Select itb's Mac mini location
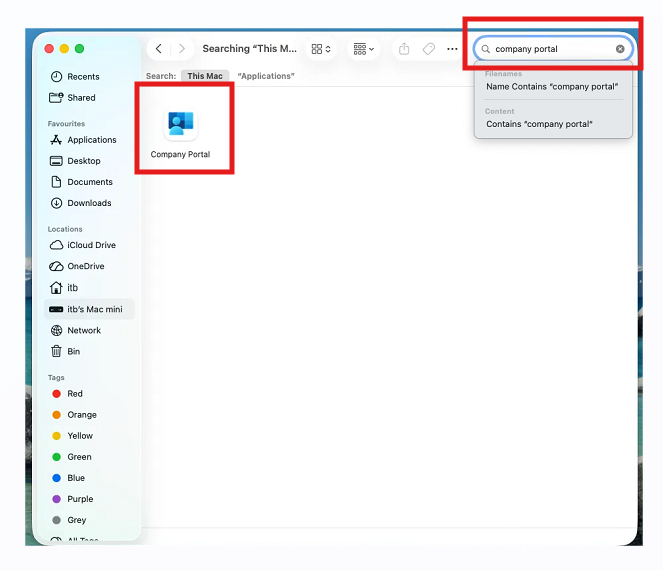The width and height of the screenshot is (663, 570). (90, 309)
